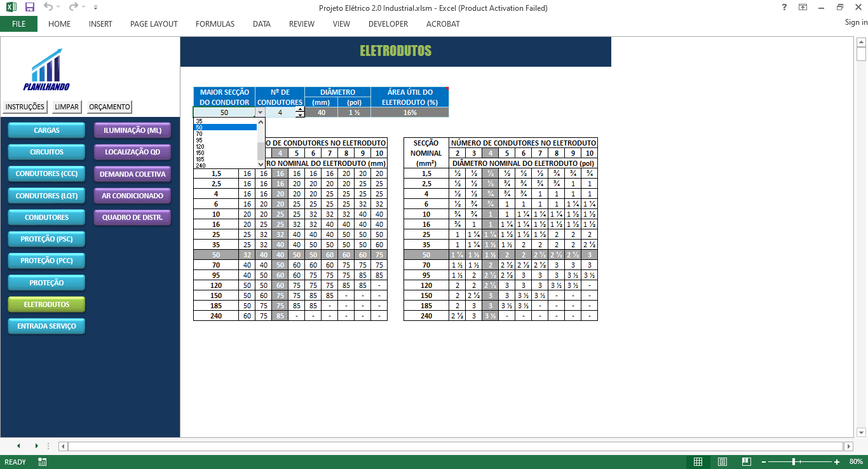Viewport: 868px width, 469px height.
Task: Click the plain PROTEÇÃO button
Action: pos(46,283)
